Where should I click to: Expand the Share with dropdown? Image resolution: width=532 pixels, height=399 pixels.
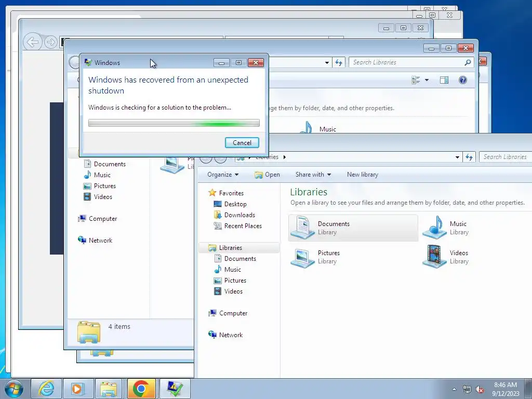point(313,175)
